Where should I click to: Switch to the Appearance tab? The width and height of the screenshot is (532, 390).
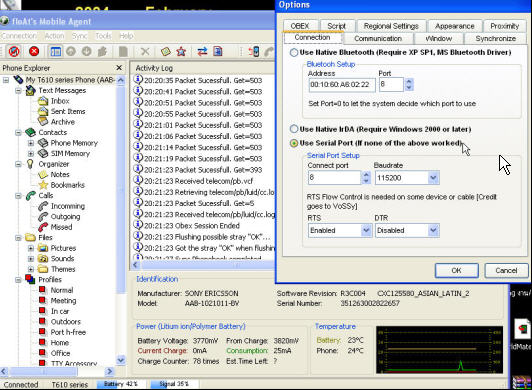pos(455,26)
